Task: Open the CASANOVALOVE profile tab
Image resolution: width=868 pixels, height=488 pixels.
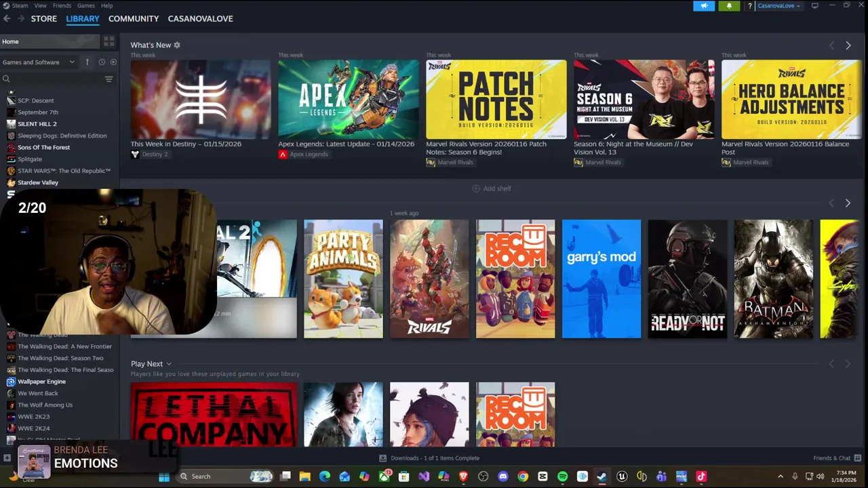Action: click(x=201, y=19)
